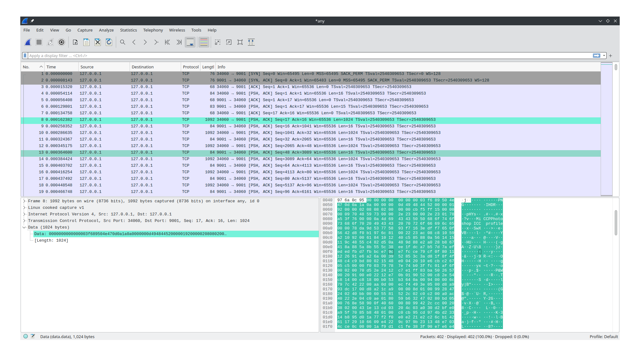Find a packet with magnifier icon

(x=123, y=42)
